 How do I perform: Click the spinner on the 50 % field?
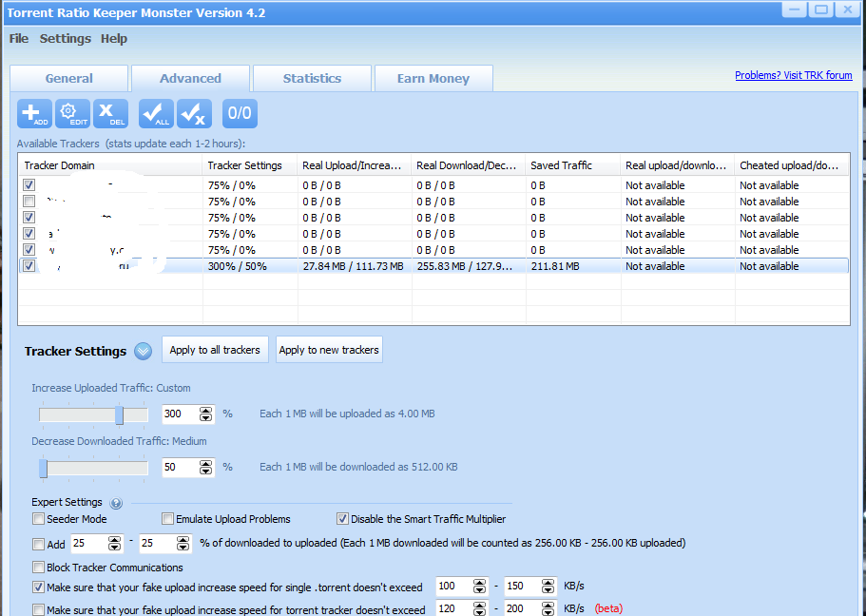click(206, 468)
